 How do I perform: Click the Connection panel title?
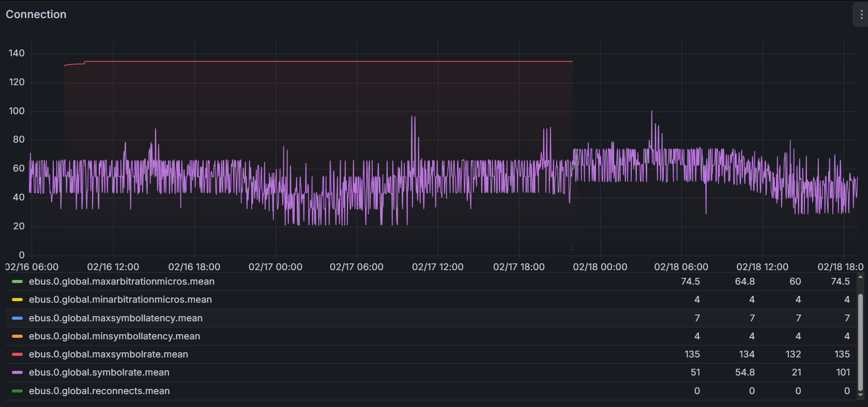pyautogui.click(x=36, y=14)
